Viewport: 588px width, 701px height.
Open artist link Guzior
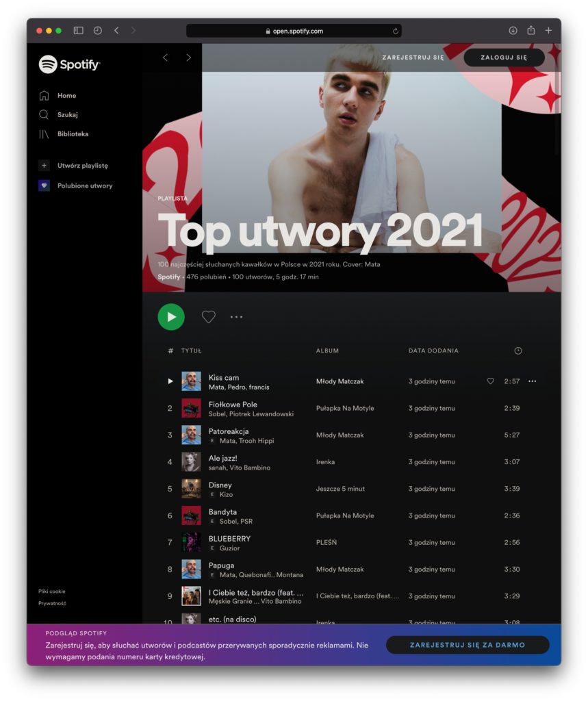pyautogui.click(x=229, y=548)
